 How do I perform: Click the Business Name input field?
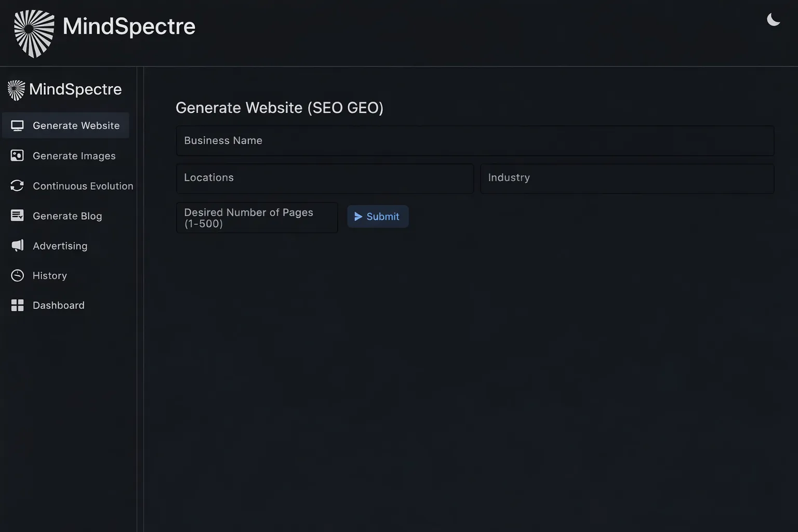coord(474,140)
